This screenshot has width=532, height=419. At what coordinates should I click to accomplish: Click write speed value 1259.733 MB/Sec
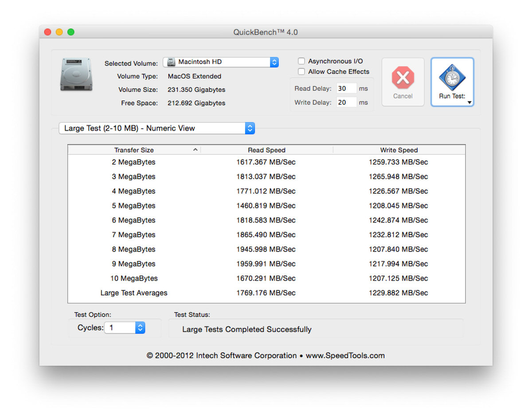click(399, 162)
